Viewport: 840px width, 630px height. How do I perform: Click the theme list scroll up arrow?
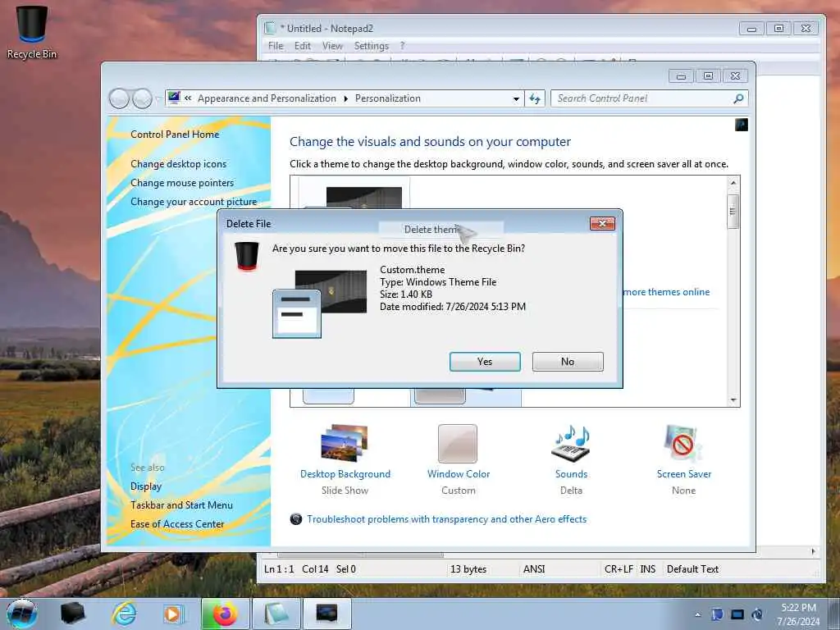pyautogui.click(x=733, y=183)
